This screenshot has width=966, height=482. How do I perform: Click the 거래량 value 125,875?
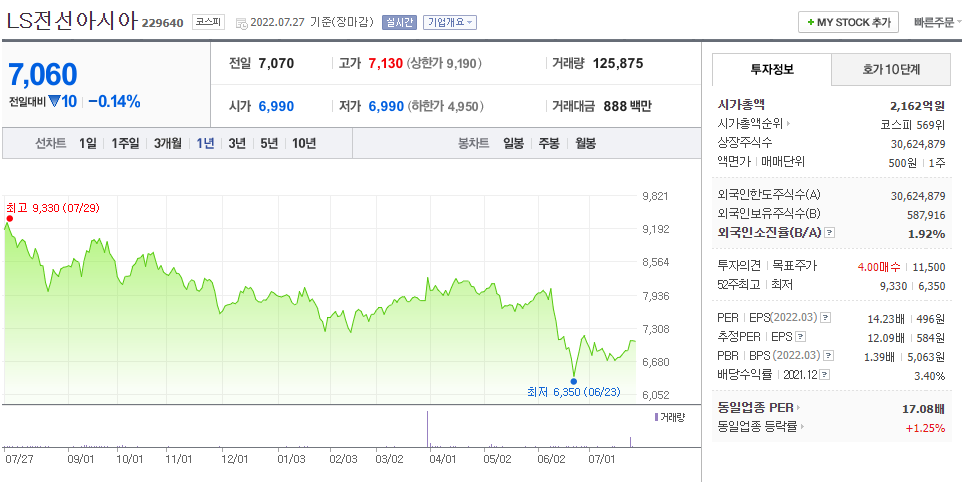[x=618, y=63]
